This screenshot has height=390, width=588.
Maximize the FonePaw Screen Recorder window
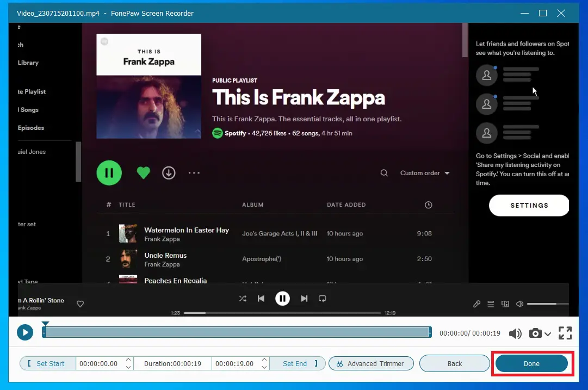[x=543, y=13]
